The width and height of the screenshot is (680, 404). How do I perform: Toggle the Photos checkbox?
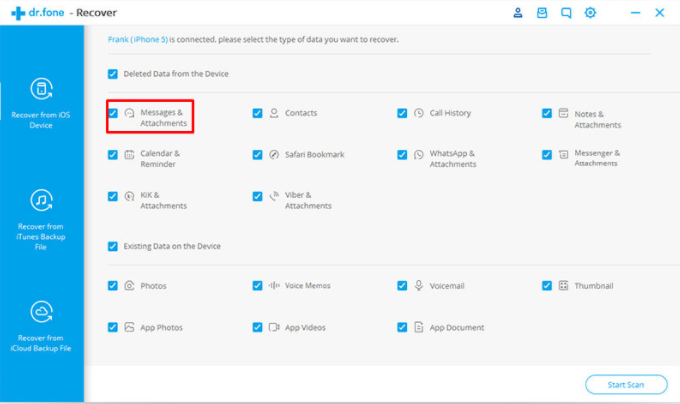(x=113, y=286)
